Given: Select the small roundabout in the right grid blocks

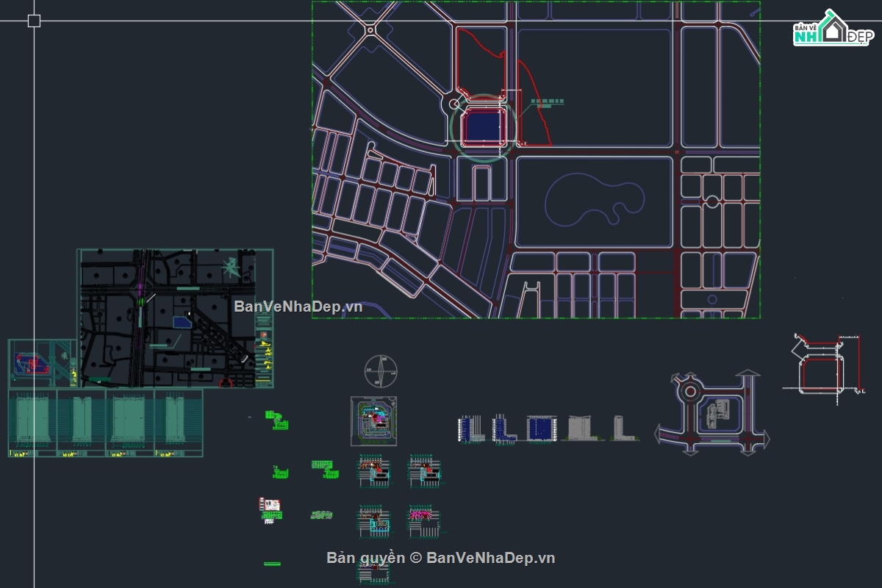Looking at the screenshot, I should tap(711, 201).
